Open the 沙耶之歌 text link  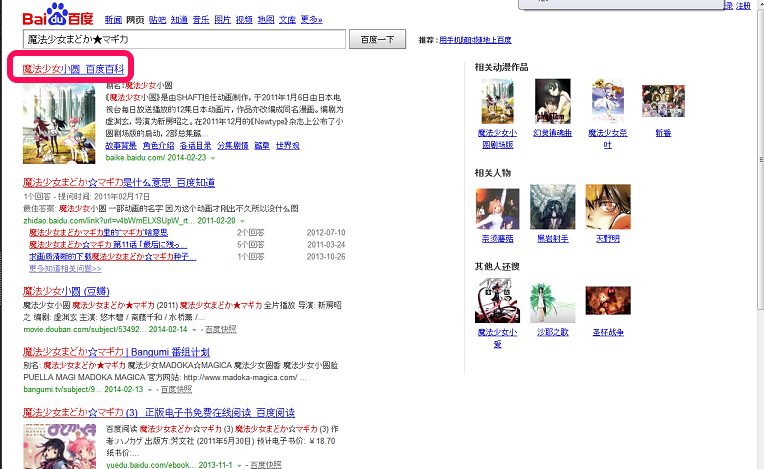click(553, 332)
